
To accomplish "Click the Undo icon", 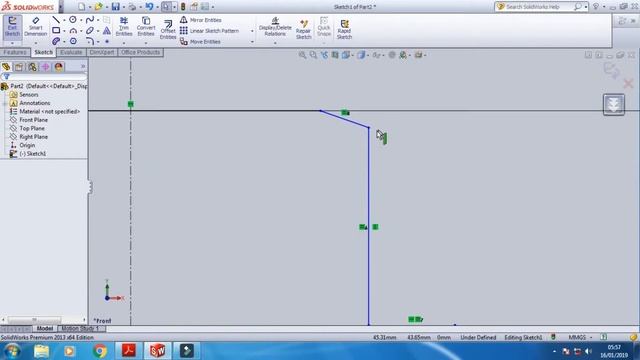I will click(x=149, y=7).
